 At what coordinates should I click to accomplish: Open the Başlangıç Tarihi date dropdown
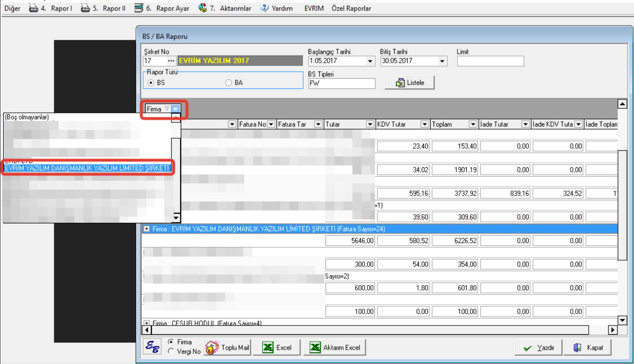point(370,61)
